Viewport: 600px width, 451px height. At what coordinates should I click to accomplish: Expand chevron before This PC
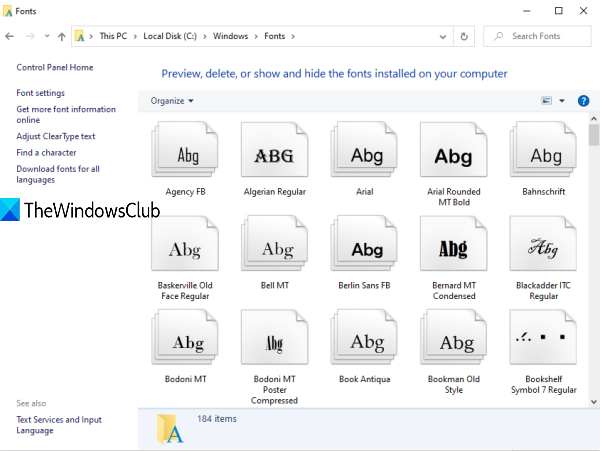coord(91,36)
